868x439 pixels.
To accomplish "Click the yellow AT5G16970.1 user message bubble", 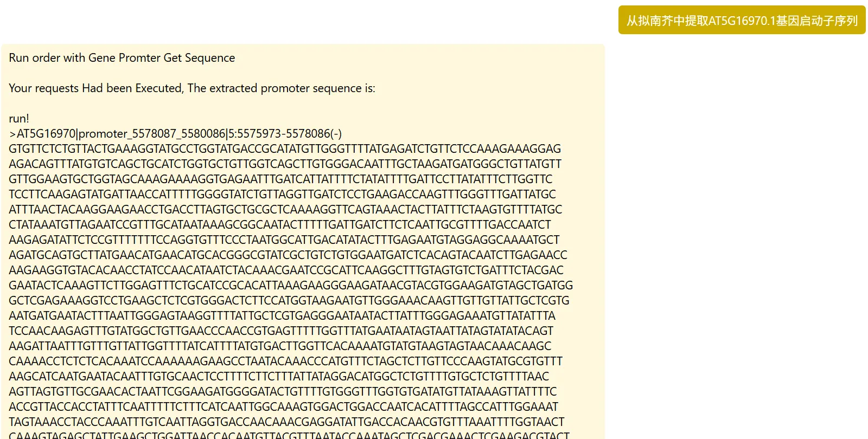I will (742, 21).
